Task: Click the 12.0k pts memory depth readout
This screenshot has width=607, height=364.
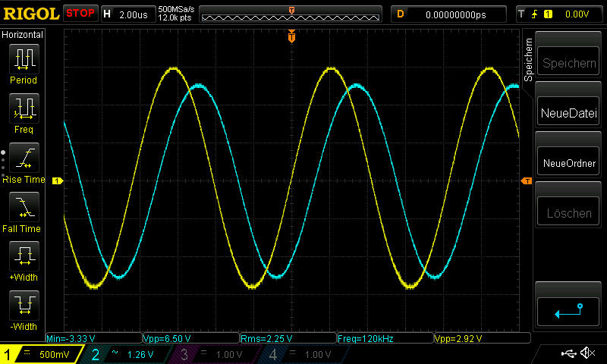Action: [175, 17]
